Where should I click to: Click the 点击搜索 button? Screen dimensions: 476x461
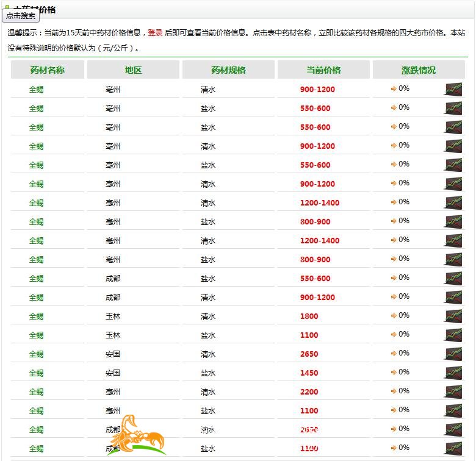coord(21,15)
